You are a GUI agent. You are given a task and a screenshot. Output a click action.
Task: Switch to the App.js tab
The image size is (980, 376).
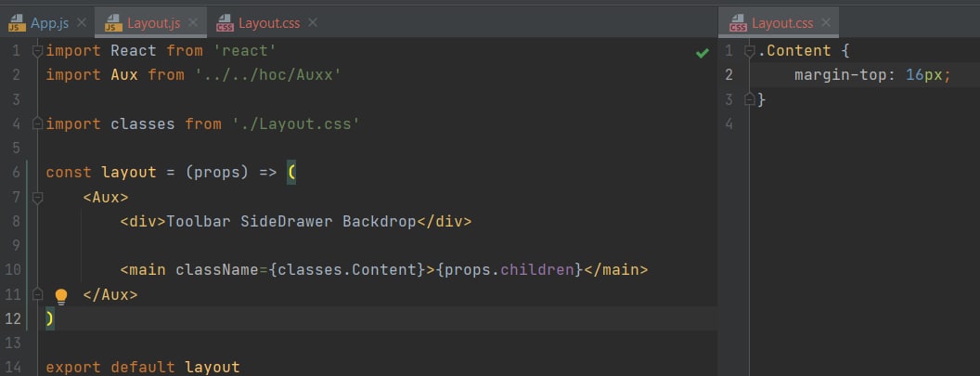49,22
